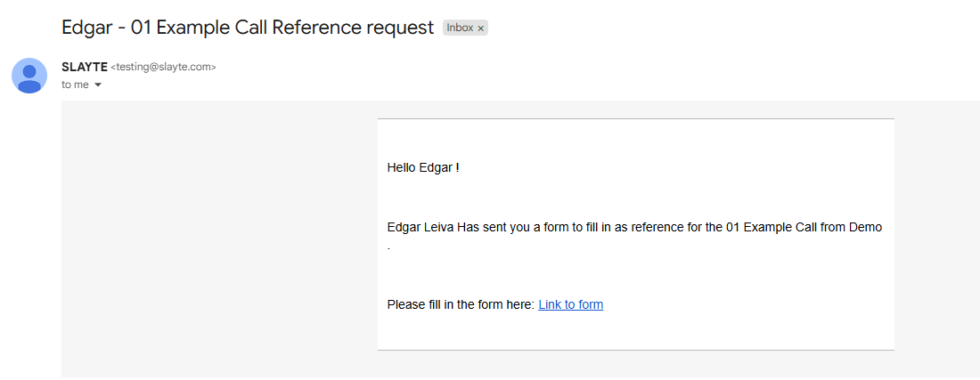The width and height of the screenshot is (980, 380).
Task: Click the top divider line of message card
Action: (635, 118)
